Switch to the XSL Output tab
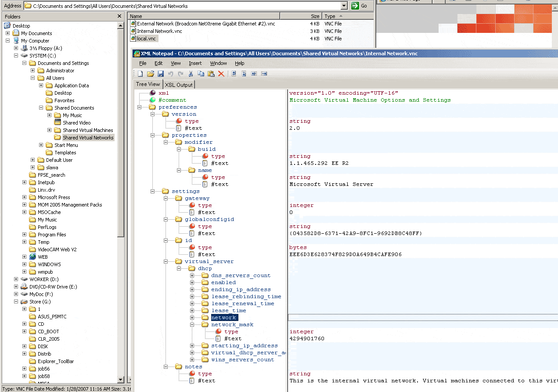Image resolution: width=558 pixels, height=392 pixels. click(x=179, y=85)
